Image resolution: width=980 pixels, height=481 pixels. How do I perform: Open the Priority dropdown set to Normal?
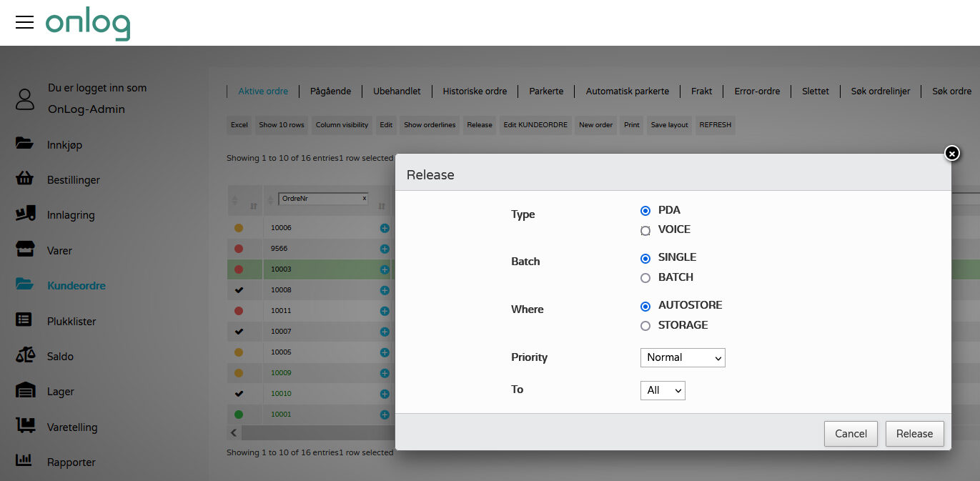point(682,357)
